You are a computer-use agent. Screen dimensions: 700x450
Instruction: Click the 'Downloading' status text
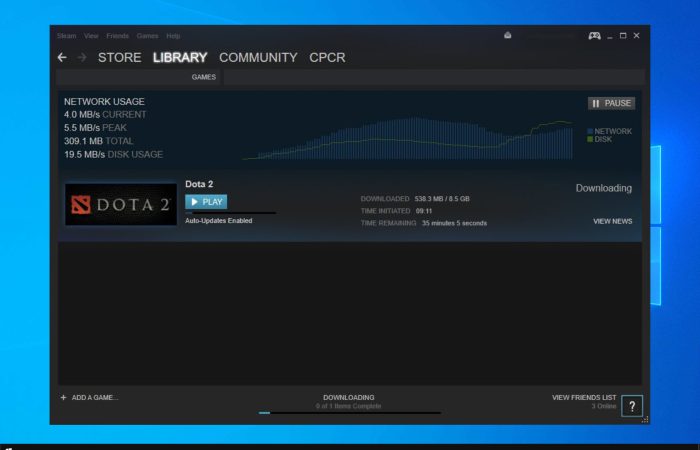click(x=604, y=188)
